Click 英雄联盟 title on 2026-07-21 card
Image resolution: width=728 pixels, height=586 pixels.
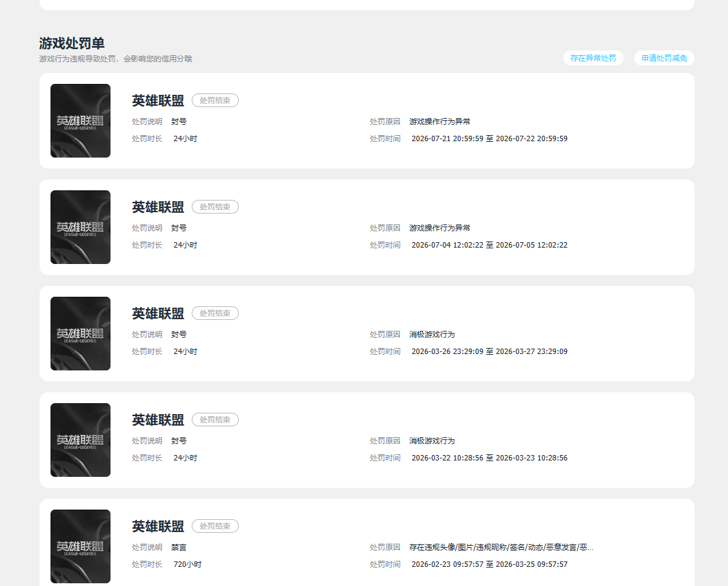158,100
